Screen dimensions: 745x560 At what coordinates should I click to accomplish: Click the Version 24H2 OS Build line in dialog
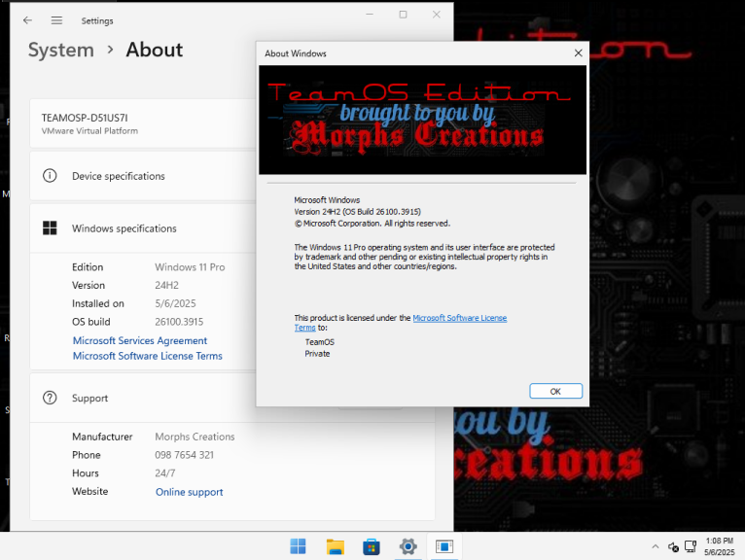357,212
